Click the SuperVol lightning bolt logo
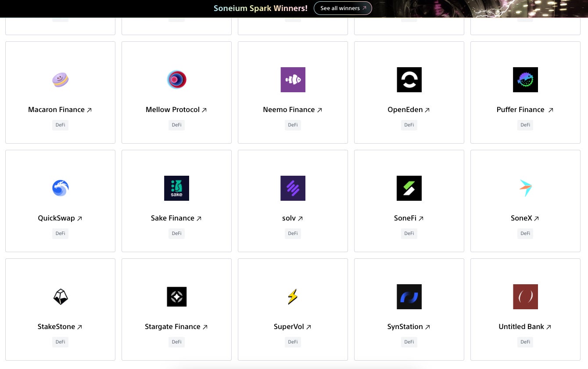Screen dimensions: 588x369 coord(293,297)
